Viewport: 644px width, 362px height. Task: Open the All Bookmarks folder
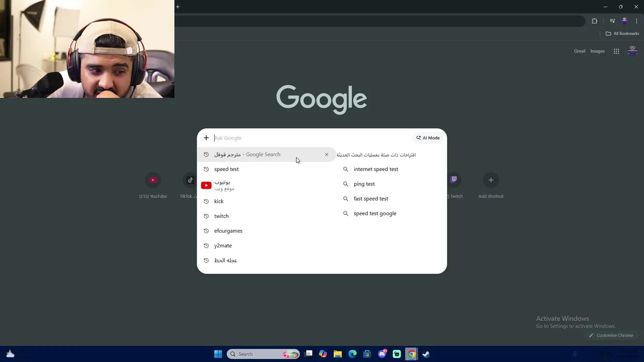click(622, 34)
